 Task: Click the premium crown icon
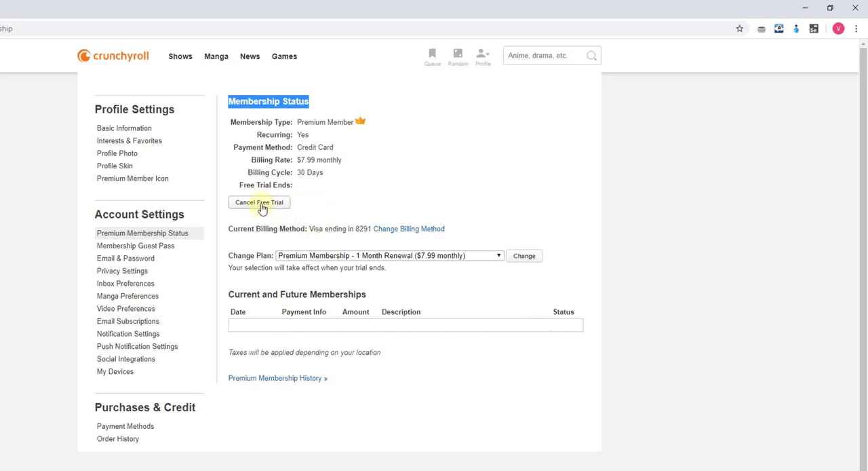(x=360, y=121)
